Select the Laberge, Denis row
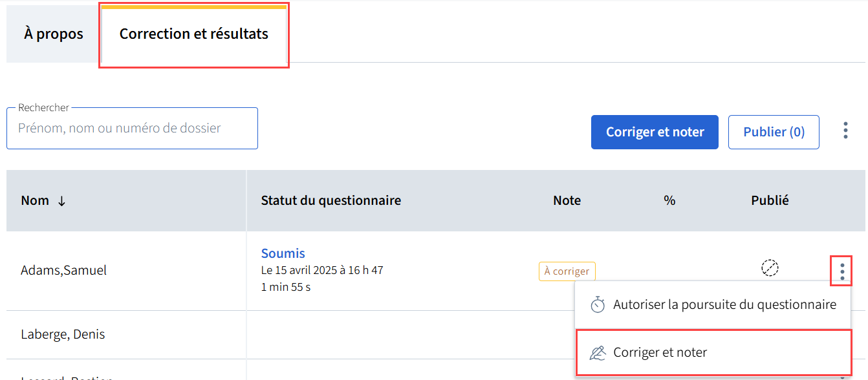 point(63,335)
